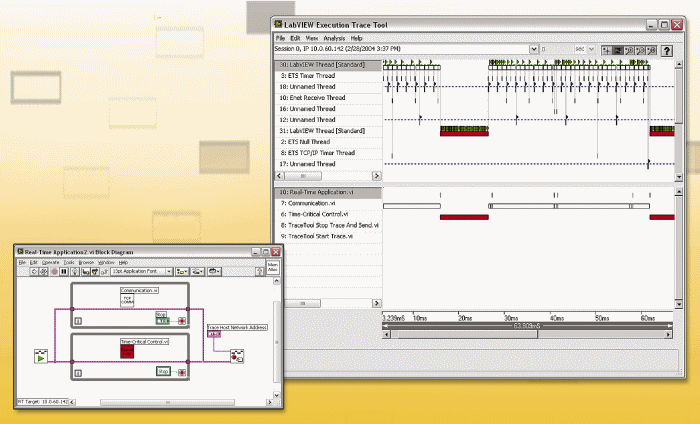Click the last zoom magnifier tool icon
The height and width of the screenshot is (424, 700).
pos(651,50)
